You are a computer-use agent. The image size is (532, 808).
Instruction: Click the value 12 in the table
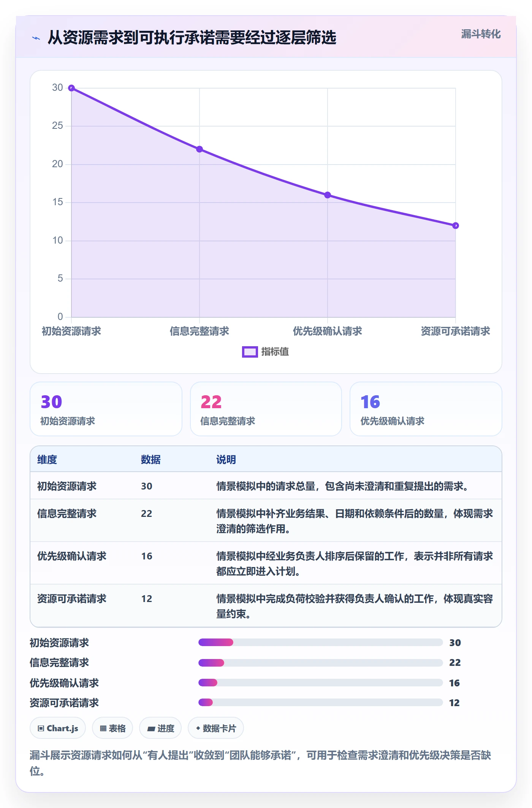[147, 599]
